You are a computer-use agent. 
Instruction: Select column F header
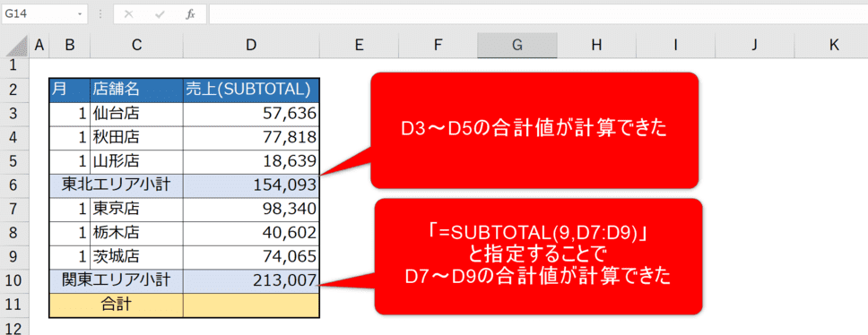[438, 46]
